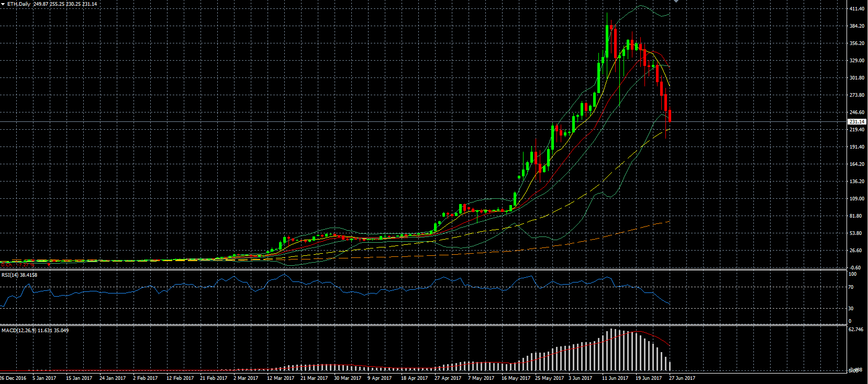868x384 pixels.
Task: Click the 62.746 MACD scale value
Action: tap(856, 330)
